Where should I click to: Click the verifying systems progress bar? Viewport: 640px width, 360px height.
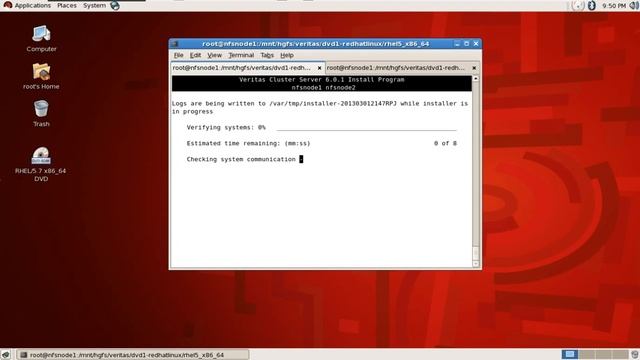[x=367, y=129]
